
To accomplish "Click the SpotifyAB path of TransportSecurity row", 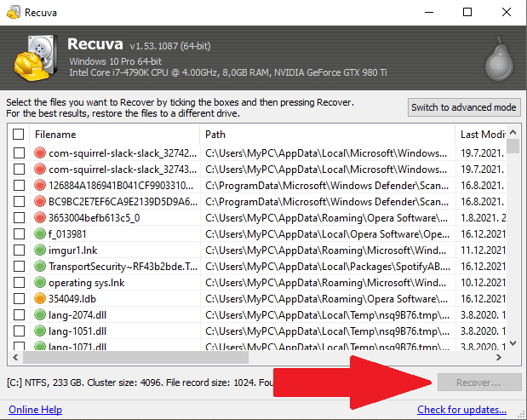I will click(x=328, y=267).
